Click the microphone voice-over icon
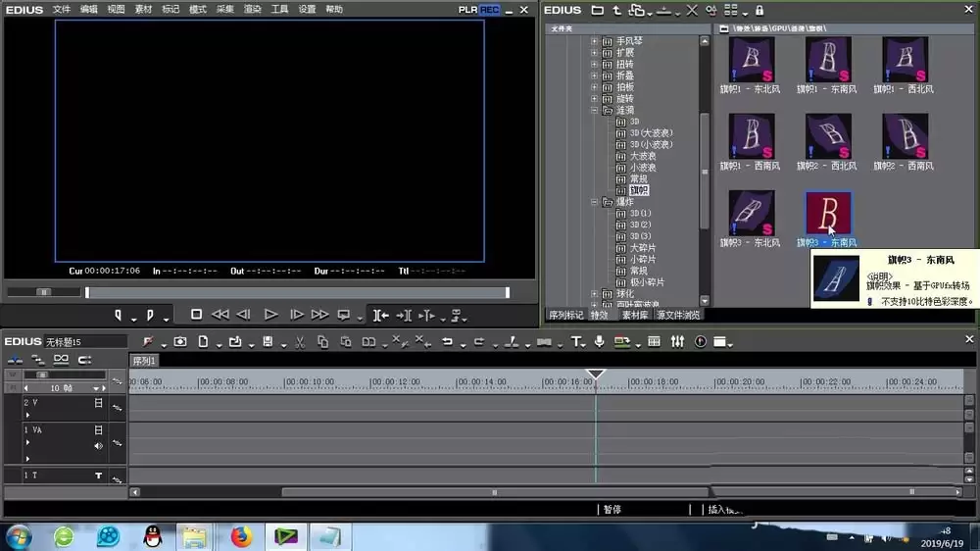This screenshot has width=980, height=551. point(600,341)
